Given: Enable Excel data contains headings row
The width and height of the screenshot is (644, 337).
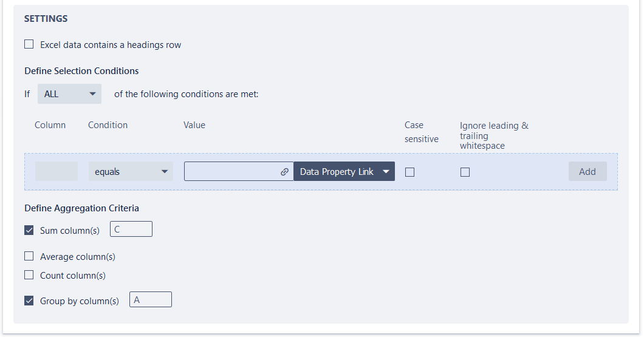Looking at the screenshot, I should pos(29,44).
